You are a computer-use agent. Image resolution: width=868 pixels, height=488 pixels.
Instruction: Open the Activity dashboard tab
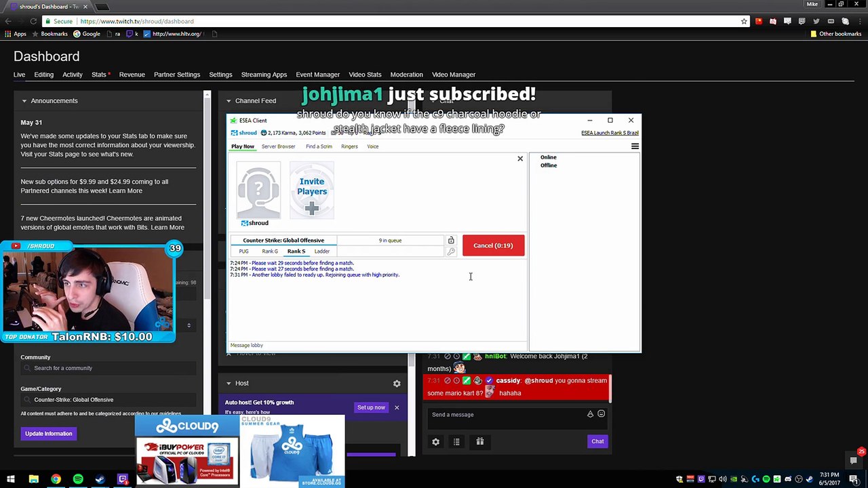(x=73, y=75)
